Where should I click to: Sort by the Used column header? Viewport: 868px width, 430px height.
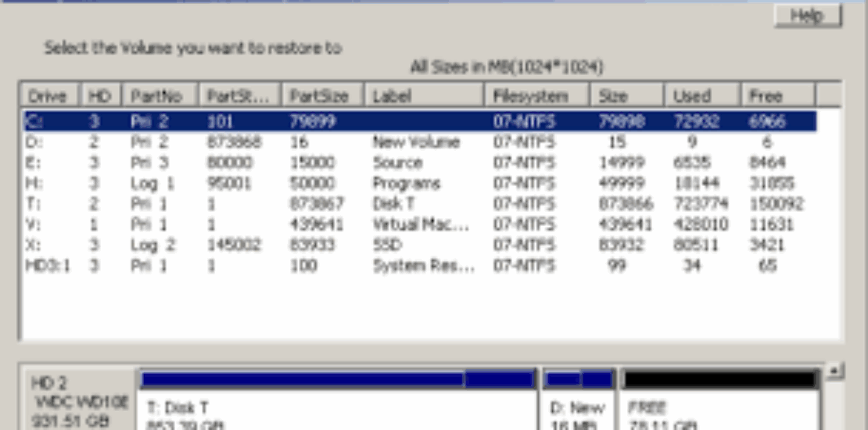click(x=702, y=95)
